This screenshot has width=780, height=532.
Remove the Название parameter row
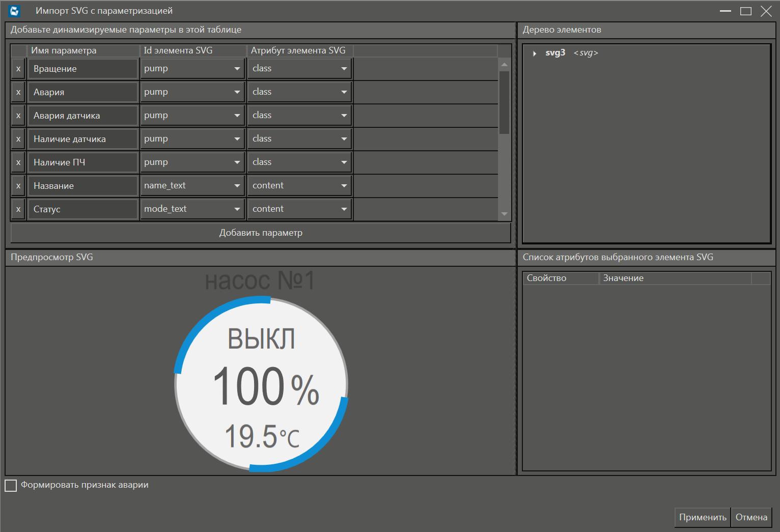pos(18,186)
